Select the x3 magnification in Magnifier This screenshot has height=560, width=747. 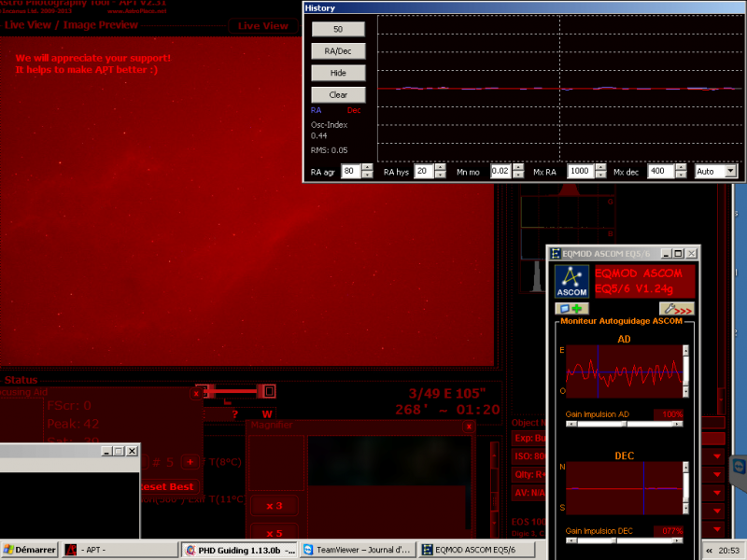(x=274, y=505)
